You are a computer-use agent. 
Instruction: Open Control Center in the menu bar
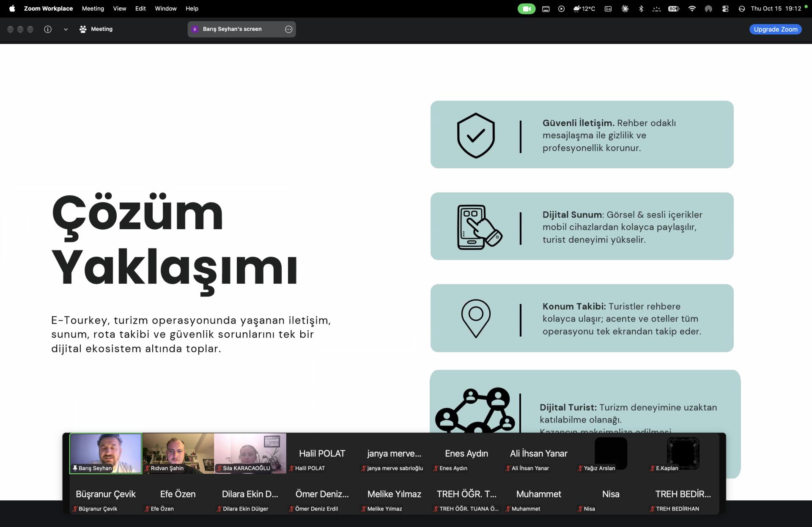click(x=725, y=8)
